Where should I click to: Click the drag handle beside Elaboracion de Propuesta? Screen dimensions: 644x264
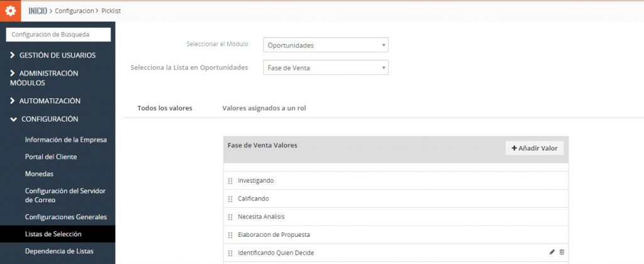pos(230,235)
